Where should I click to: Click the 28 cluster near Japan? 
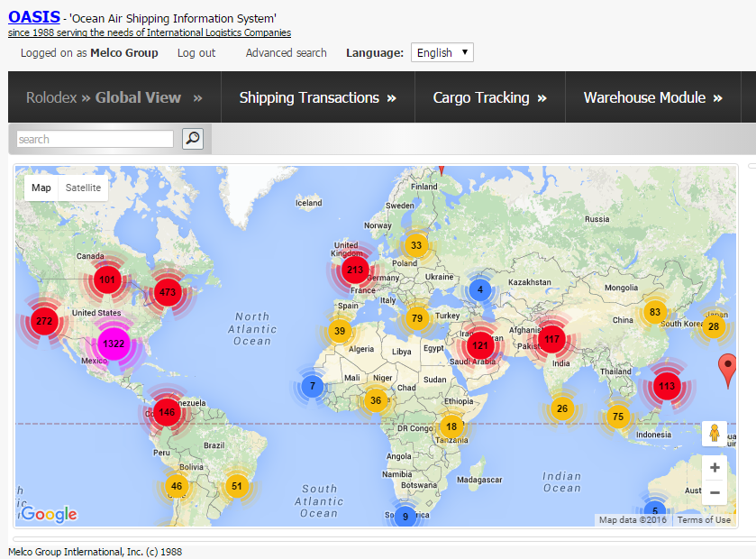coord(714,326)
